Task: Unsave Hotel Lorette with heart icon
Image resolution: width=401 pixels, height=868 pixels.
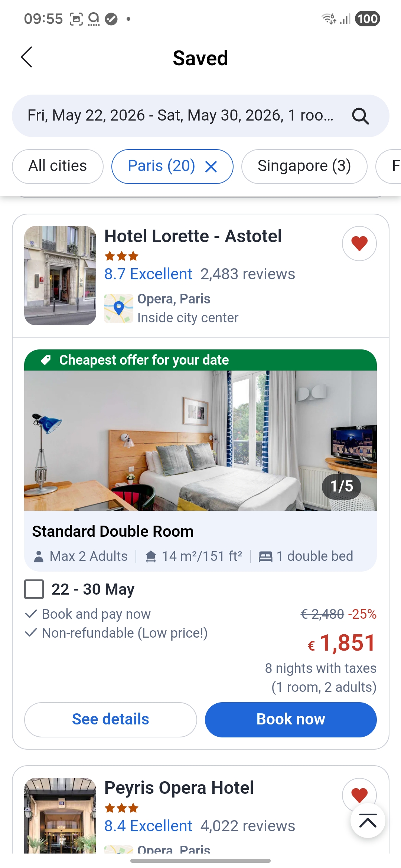Action: tap(359, 244)
